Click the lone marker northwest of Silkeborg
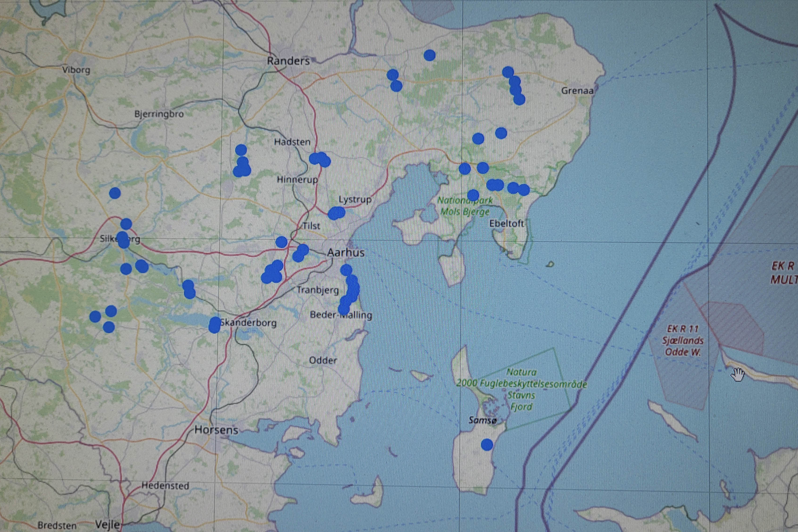The height and width of the screenshot is (532, 798). click(115, 193)
